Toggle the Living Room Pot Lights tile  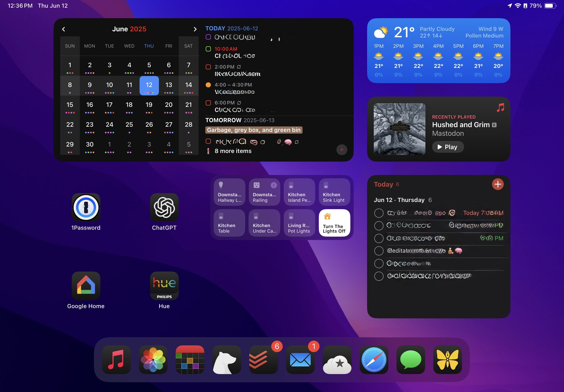299,223
